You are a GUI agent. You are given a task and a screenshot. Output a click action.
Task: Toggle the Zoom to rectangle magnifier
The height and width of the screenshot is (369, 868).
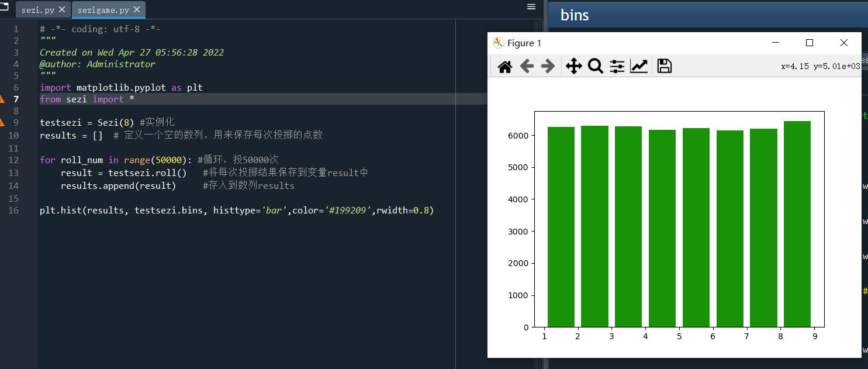coord(595,67)
